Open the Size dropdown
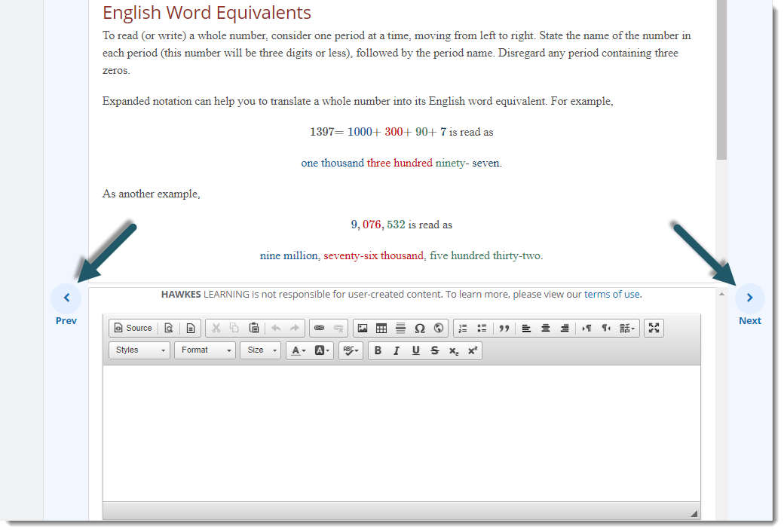This screenshot has width=784, height=532. (261, 350)
